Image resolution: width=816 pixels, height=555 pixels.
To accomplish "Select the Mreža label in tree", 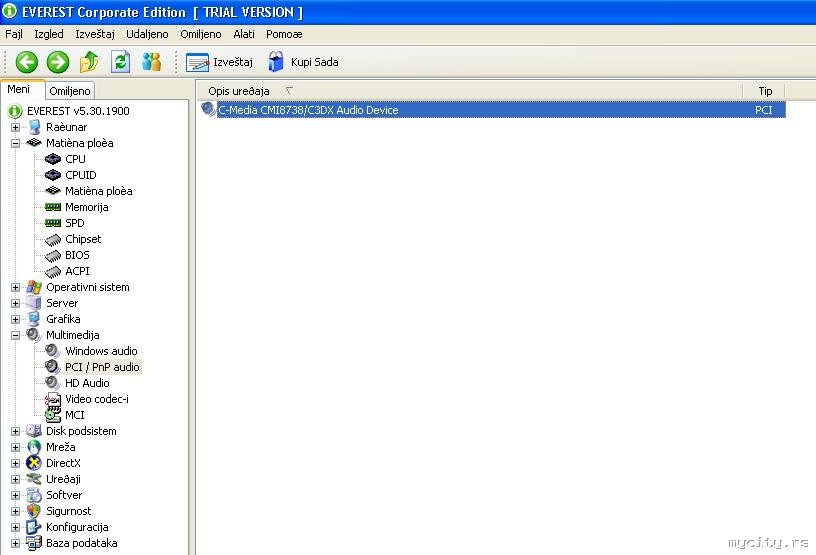I will (60, 447).
